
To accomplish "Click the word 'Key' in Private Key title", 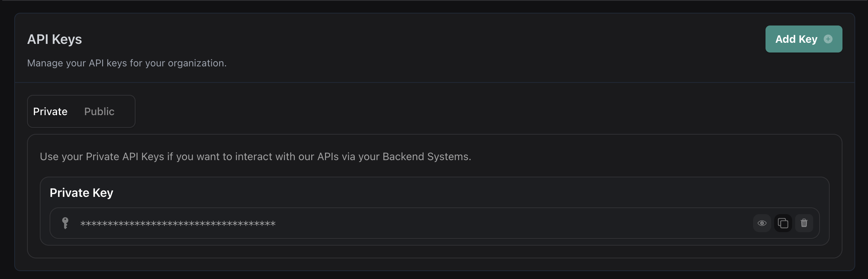I will [x=103, y=193].
